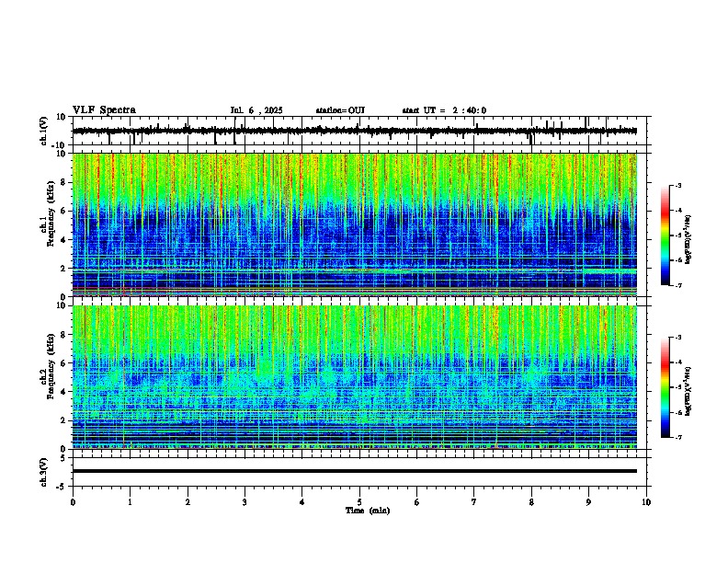Click the "-3" label on ch.1 colorbar
This screenshot has width=728, height=563.
(x=678, y=186)
